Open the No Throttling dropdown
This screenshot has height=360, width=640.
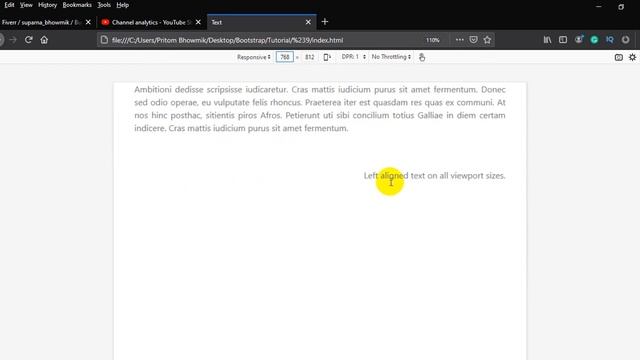click(391, 57)
